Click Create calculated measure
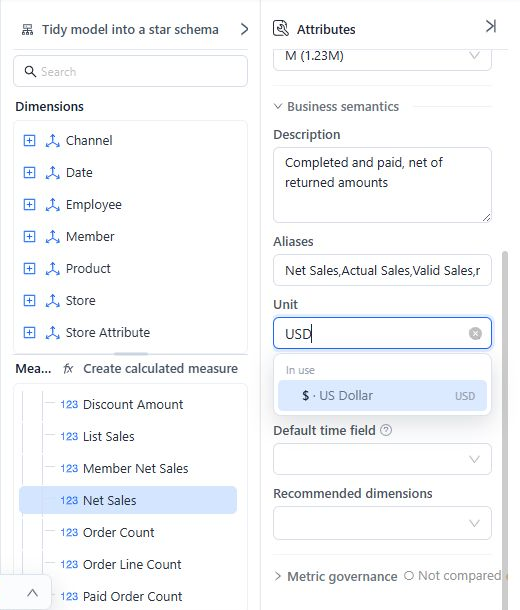The width and height of the screenshot is (520, 610). pyautogui.click(x=160, y=368)
